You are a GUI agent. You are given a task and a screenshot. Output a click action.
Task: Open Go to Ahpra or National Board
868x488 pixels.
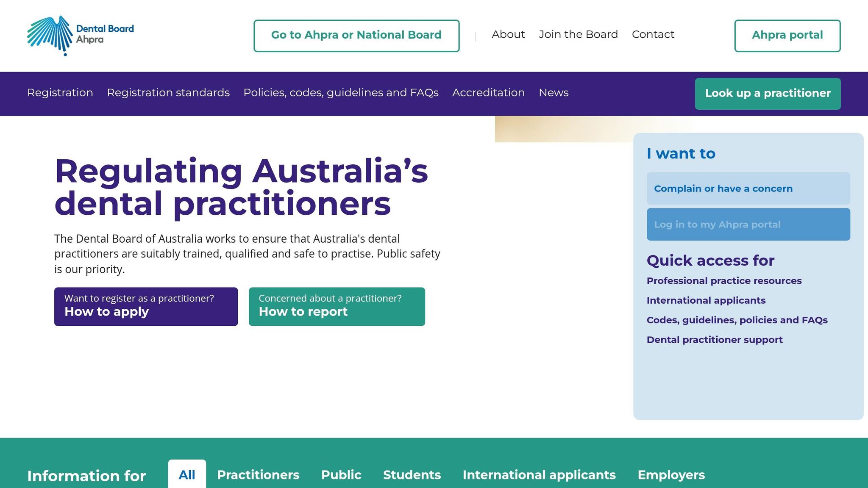(x=356, y=36)
